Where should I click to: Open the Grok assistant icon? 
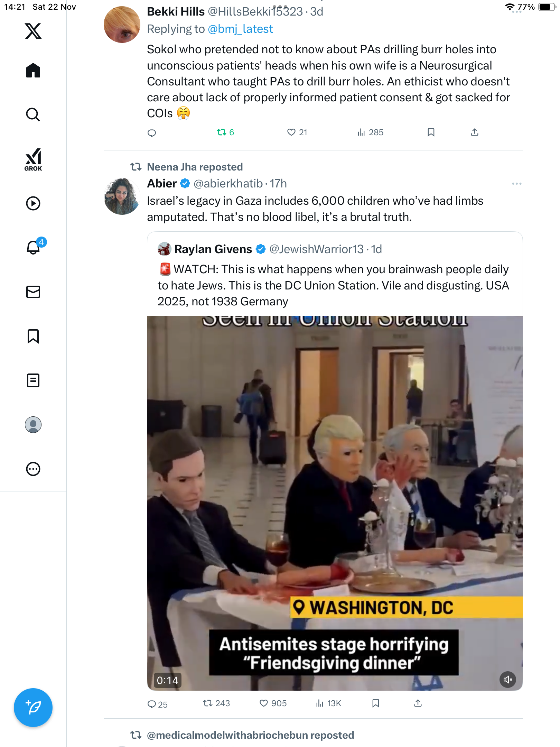(33, 159)
